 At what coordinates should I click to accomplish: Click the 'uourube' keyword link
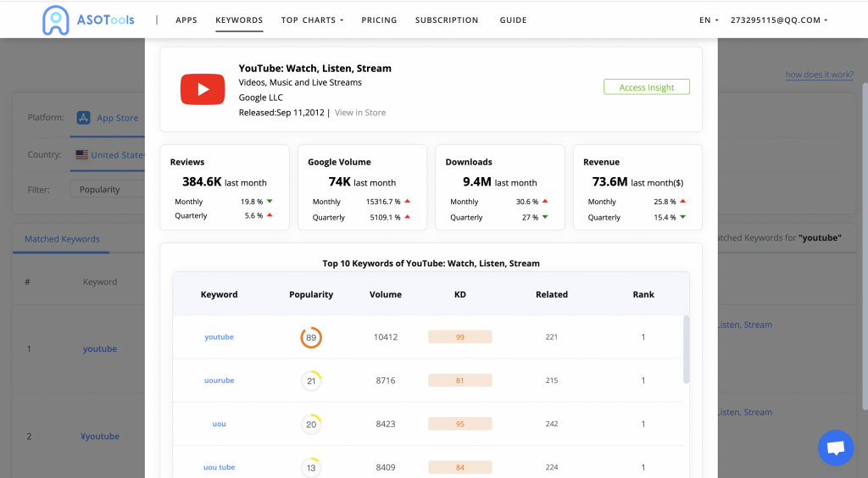coord(220,381)
